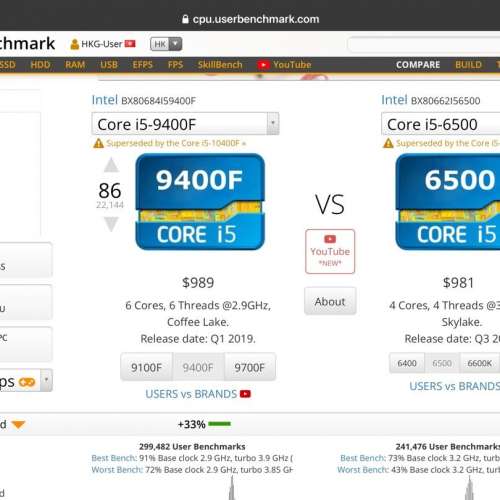Click the Coffee Lake text
Image resolution: width=500 pixels, height=500 pixels.
[198, 322]
